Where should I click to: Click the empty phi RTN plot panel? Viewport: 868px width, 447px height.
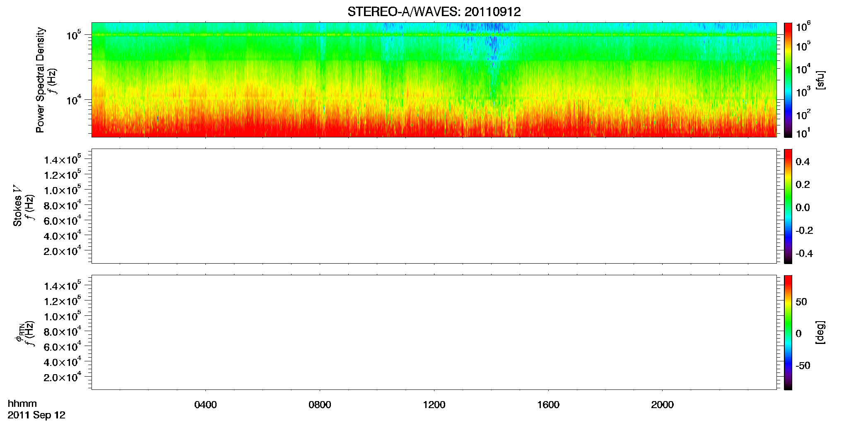[434, 332]
